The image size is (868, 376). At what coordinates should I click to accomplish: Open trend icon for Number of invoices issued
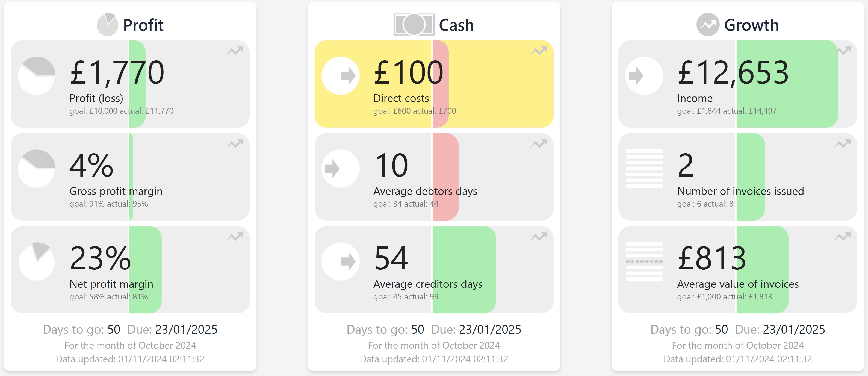pos(842,144)
